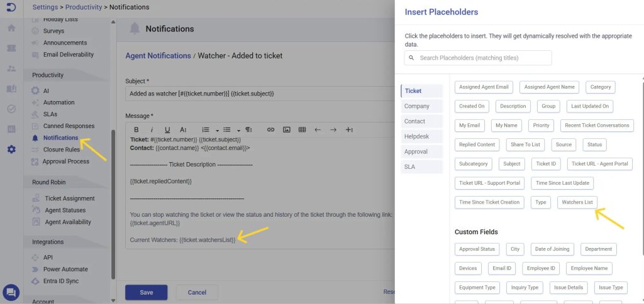Open SLAs in settings sidebar
Image resolution: width=644 pixels, height=304 pixels.
click(50, 114)
